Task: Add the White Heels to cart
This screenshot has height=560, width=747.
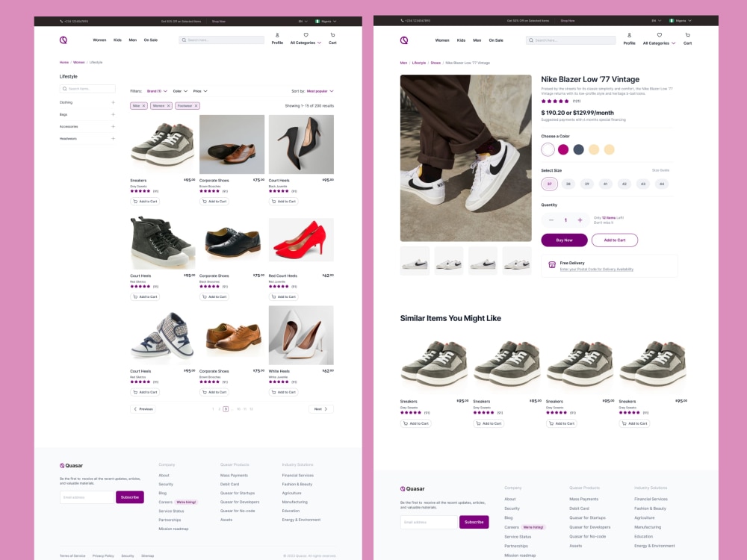Action: click(x=283, y=393)
